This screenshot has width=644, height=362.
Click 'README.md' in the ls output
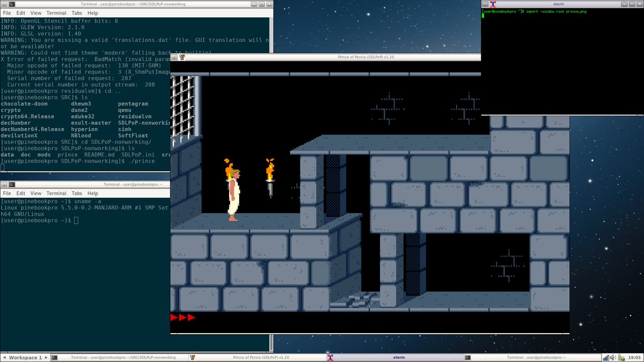coord(100,155)
